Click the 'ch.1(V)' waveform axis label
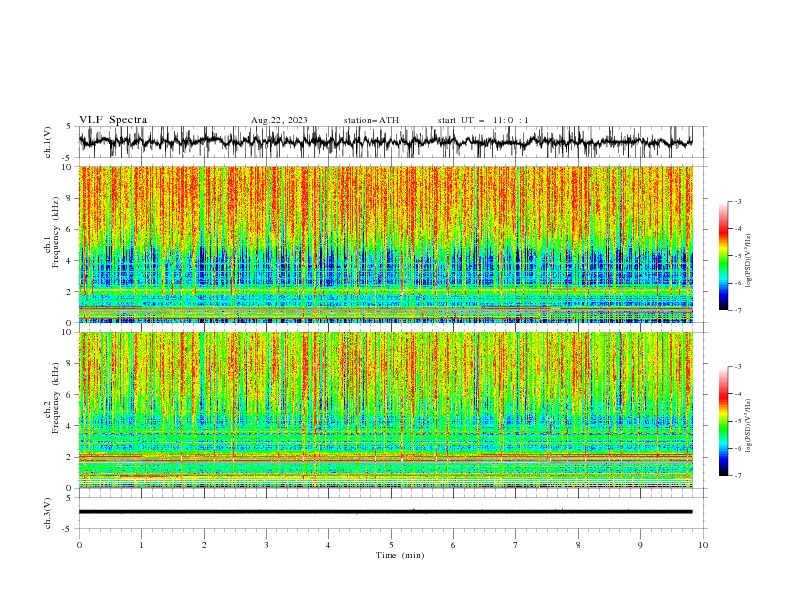Screen dimensions: 792x612 click(48, 142)
